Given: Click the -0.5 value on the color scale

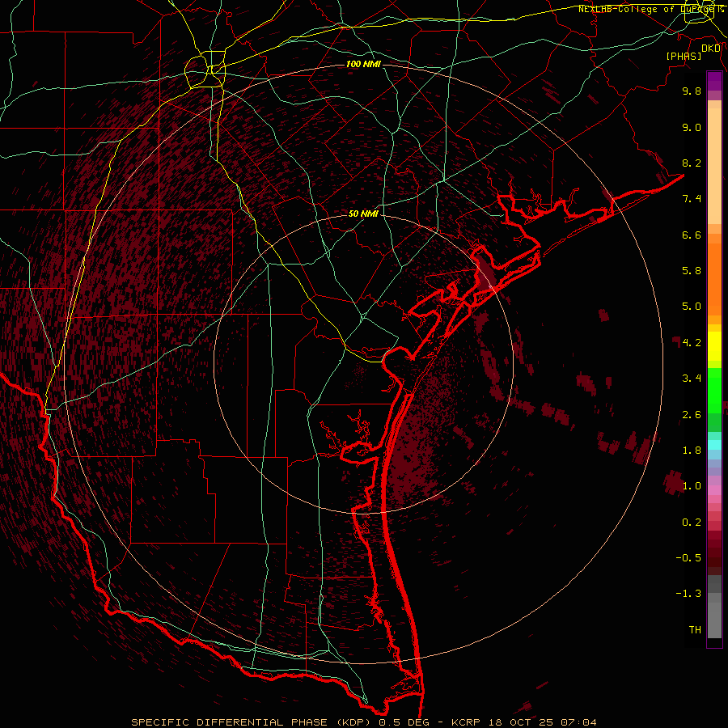Looking at the screenshot, I should click(688, 558).
